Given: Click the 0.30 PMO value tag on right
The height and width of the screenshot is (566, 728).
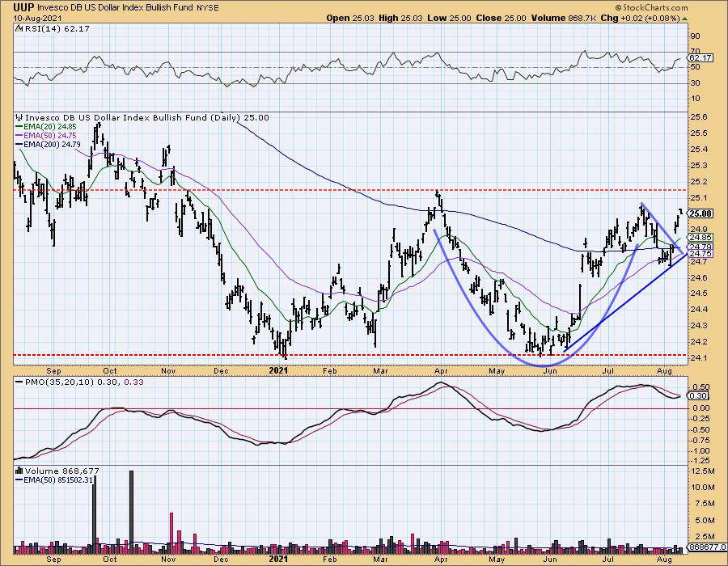Looking at the screenshot, I should coord(699,395).
